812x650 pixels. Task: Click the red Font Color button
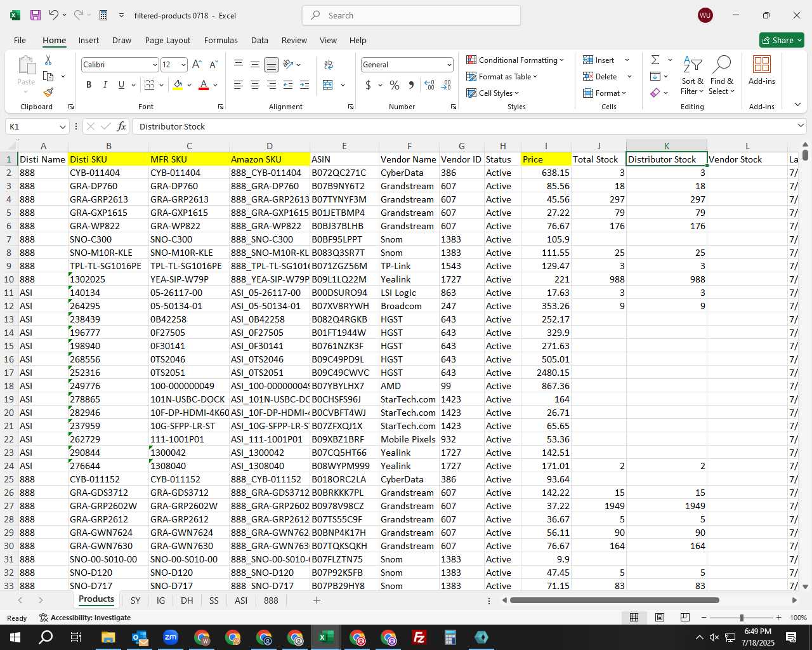coord(204,84)
